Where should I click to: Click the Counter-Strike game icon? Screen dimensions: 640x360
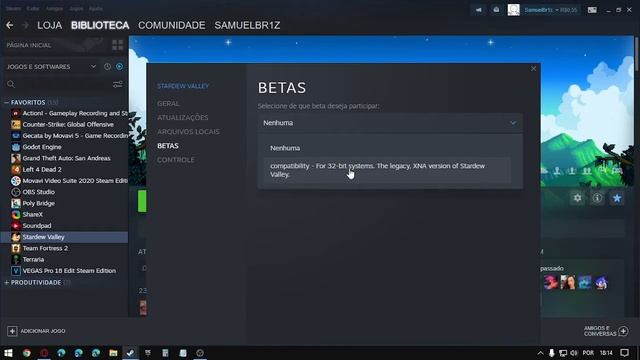tap(16, 124)
